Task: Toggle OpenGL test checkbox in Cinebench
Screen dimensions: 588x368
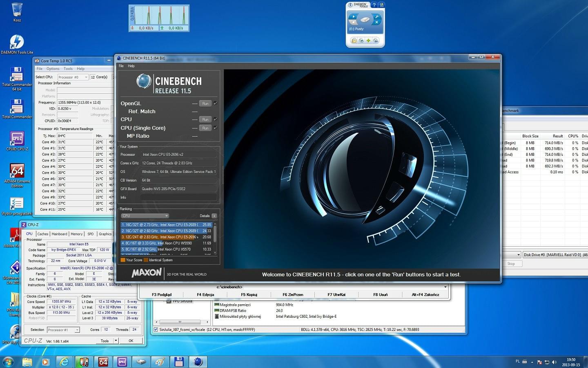Action: 215,103
